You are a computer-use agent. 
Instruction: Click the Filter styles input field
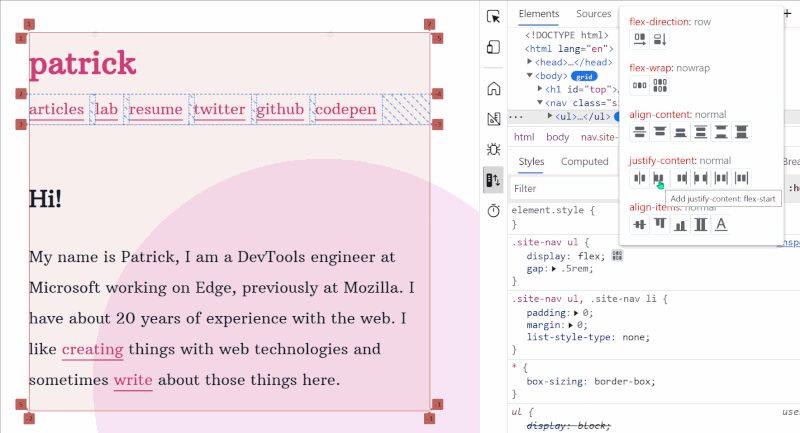(x=560, y=188)
